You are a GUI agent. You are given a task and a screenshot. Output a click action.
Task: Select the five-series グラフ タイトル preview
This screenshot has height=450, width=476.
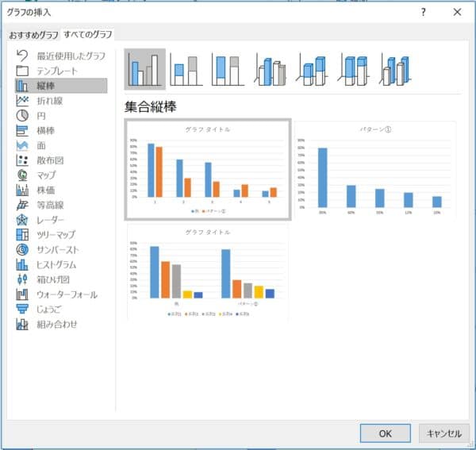click(208, 271)
